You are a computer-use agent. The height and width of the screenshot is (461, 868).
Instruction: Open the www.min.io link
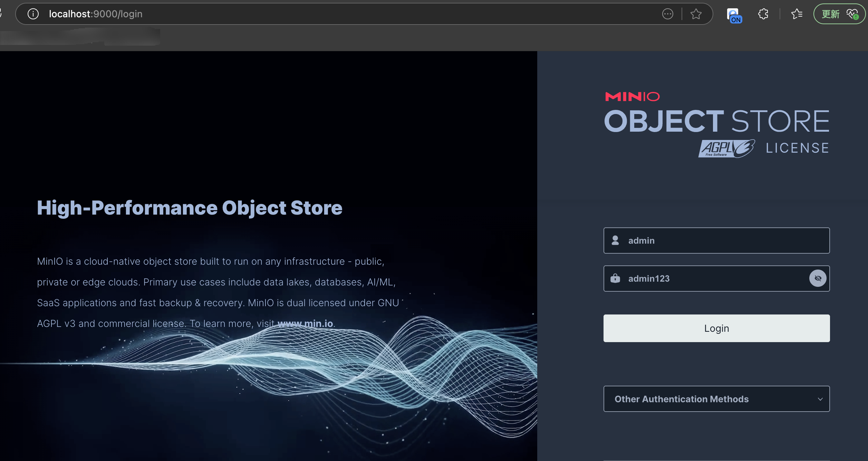(x=305, y=323)
